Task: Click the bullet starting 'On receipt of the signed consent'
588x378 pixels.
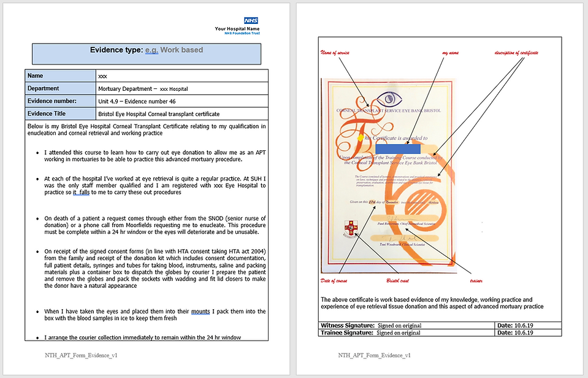Action: click(x=155, y=268)
